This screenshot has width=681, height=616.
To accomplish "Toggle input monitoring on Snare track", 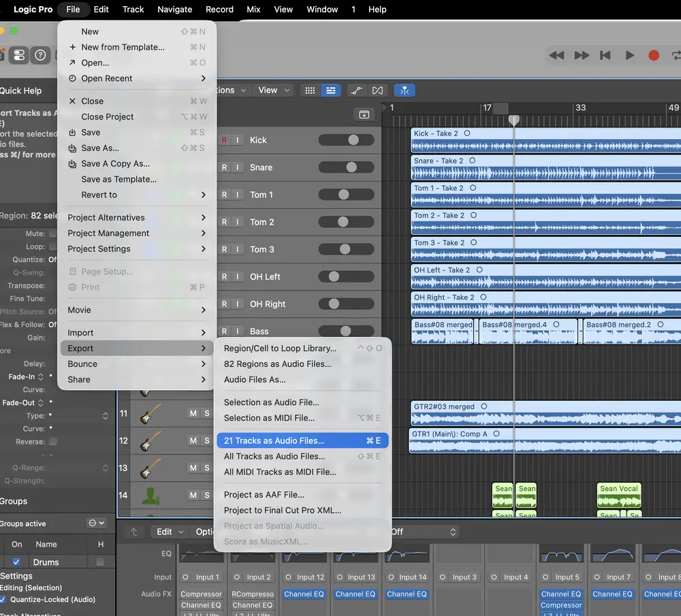I will coord(238,167).
